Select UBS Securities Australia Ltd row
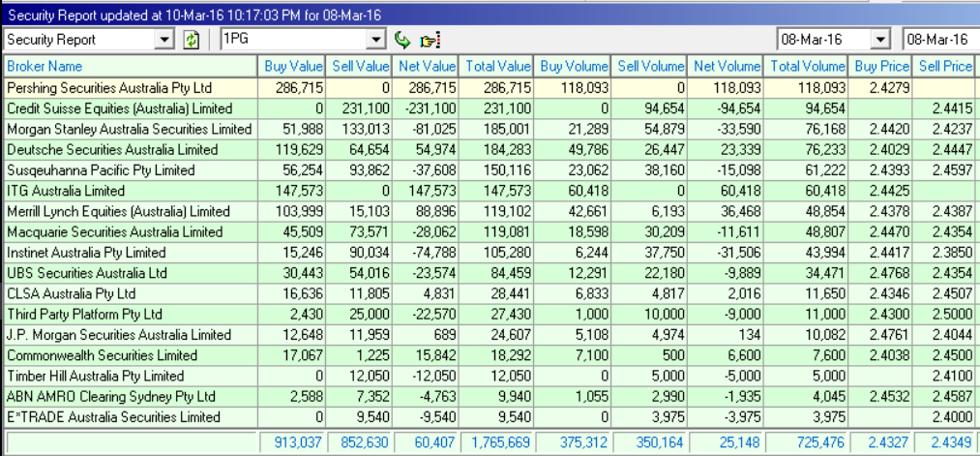The width and height of the screenshot is (980, 456). 490,273
